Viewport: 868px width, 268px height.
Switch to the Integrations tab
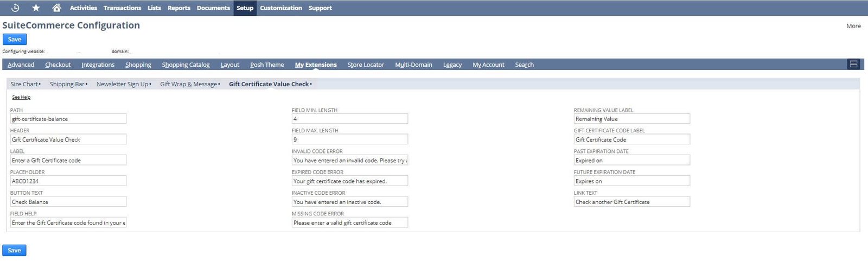point(98,65)
